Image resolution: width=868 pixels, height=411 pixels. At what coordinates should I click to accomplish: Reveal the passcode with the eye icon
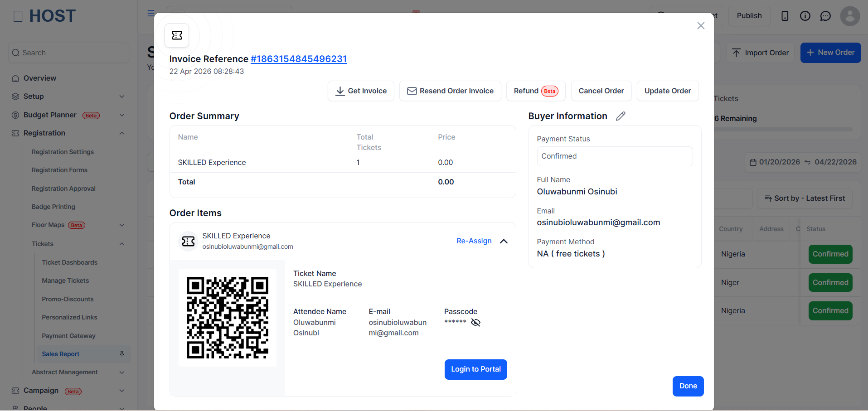coord(475,322)
